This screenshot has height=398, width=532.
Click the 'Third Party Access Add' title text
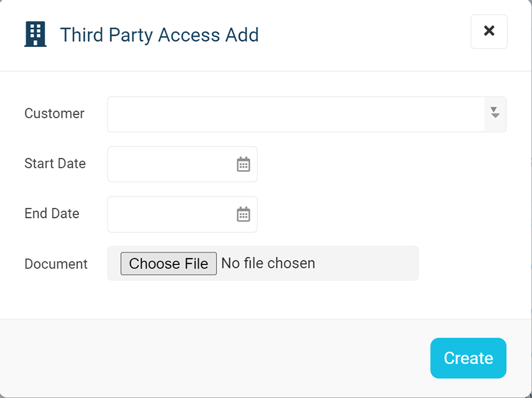click(159, 35)
